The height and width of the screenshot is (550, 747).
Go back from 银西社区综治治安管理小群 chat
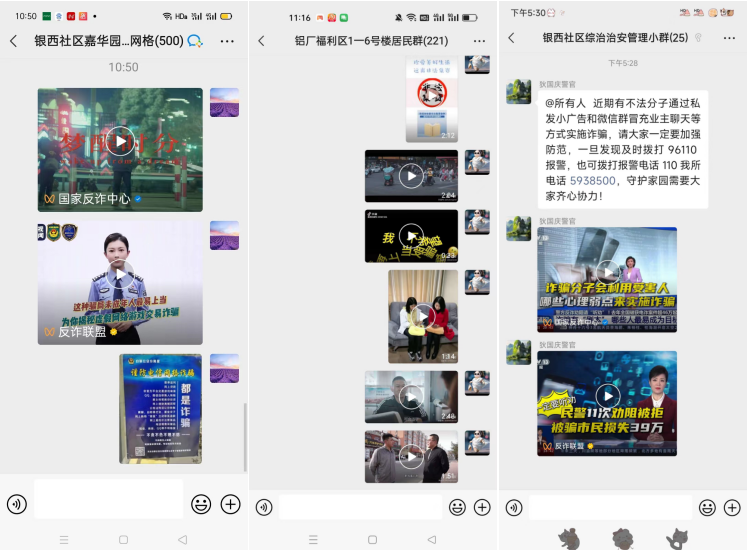(x=512, y=38)
